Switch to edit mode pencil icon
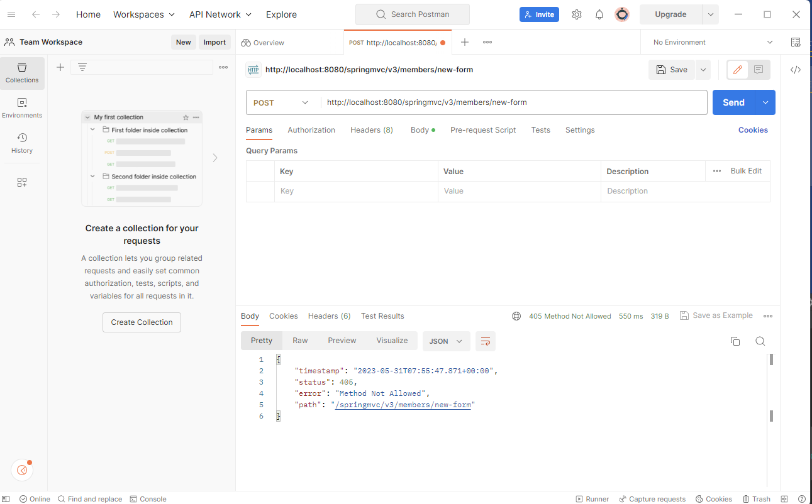 [738, 70]
